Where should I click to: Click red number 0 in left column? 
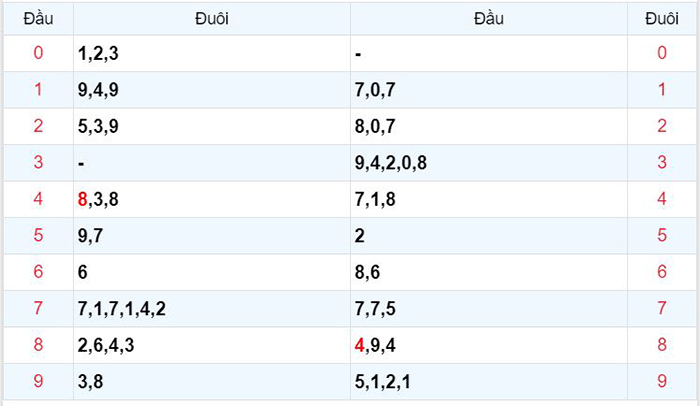[38, 53]
